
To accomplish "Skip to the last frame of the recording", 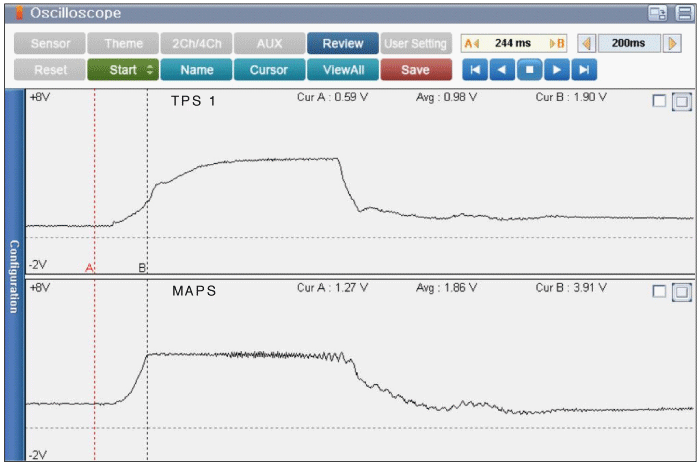I will [584, 70].
